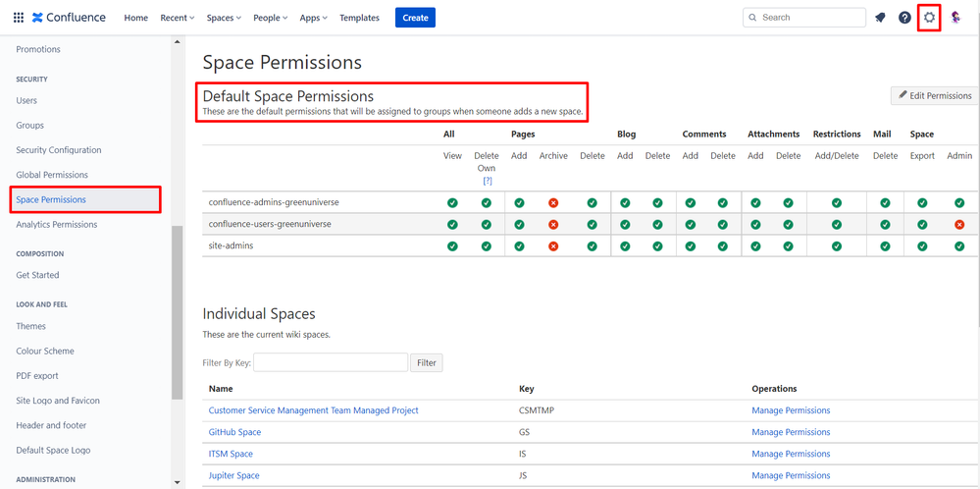980x489 pixels.
Task: Expand the Recent dropdown
Action: [x=178, y=18]
